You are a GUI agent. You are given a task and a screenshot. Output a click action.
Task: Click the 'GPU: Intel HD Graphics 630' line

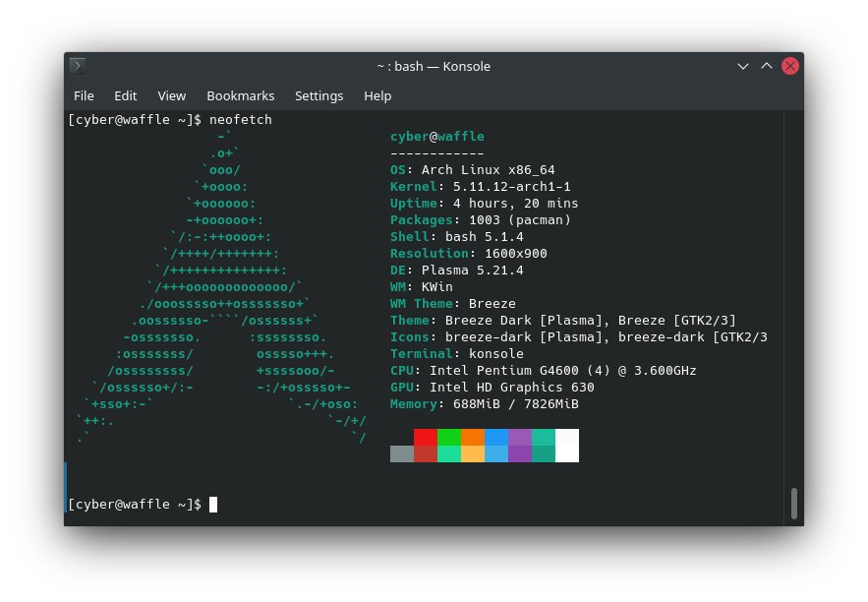pos(492,388)
